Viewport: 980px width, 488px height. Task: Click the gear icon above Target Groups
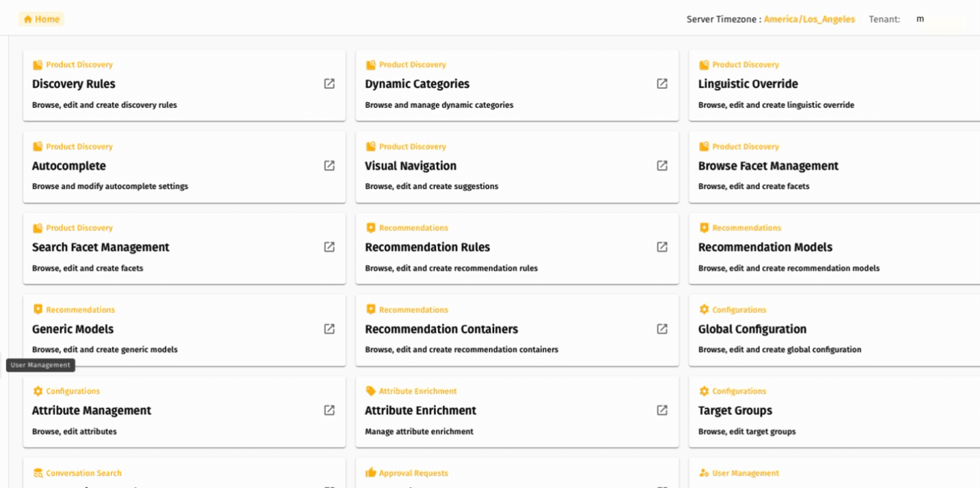point(704,391)
